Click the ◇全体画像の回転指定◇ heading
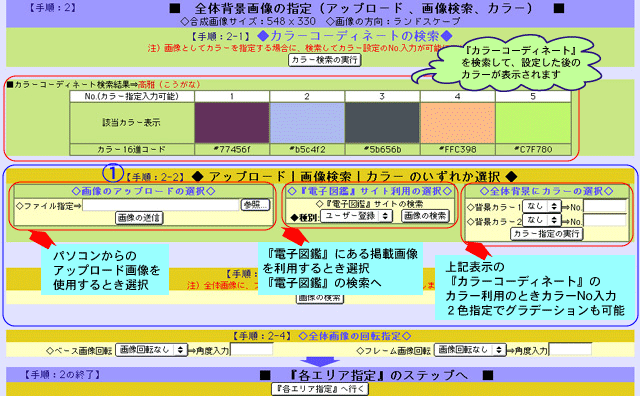This screenshot has height=396, width=640. click(354, 336)
